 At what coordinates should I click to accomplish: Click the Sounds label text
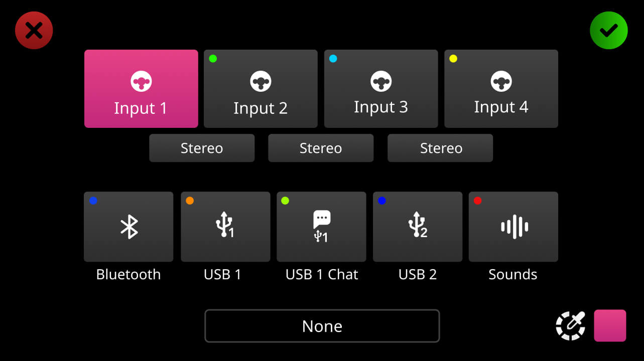click(513, 274)
